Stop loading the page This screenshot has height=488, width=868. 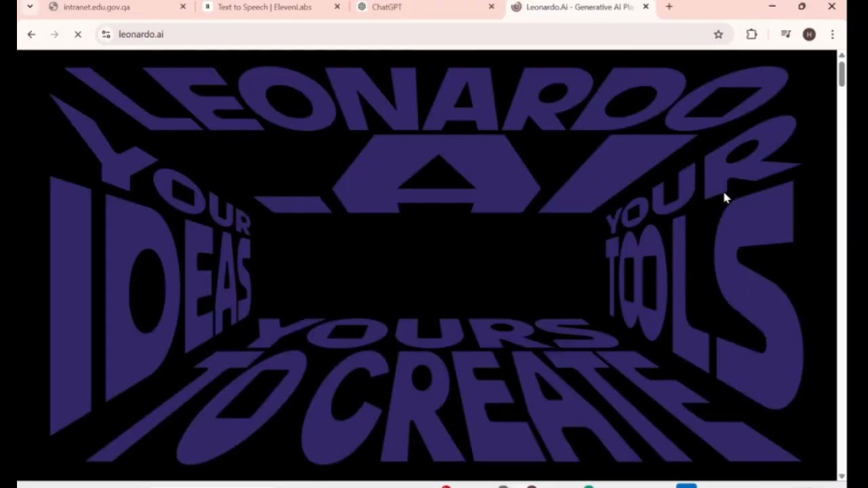tap(77, 34)
